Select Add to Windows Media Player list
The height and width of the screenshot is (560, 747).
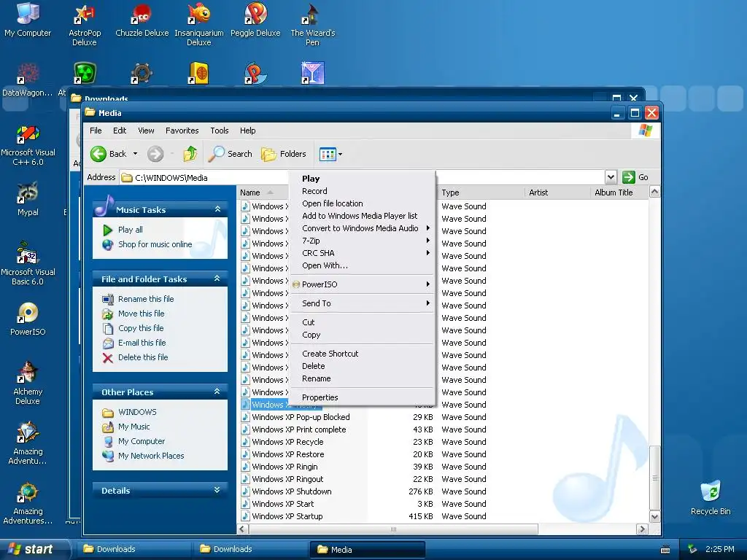pyautogui.click(x=362, y=216)
